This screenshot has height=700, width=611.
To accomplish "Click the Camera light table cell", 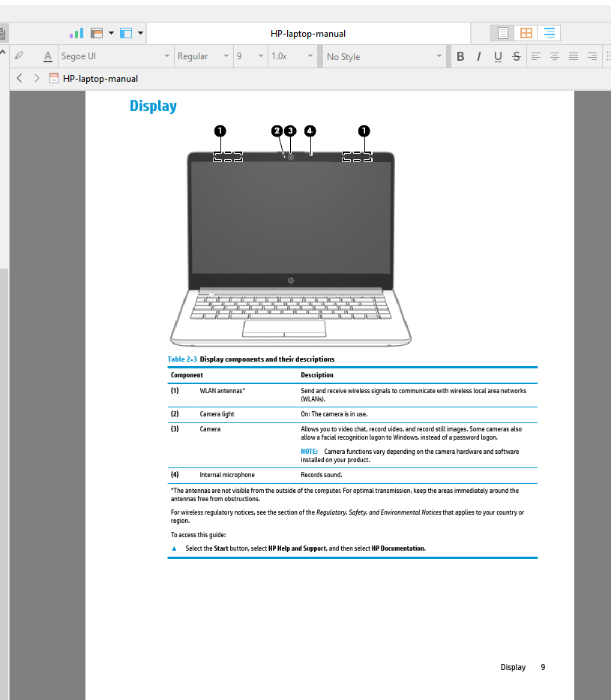I will click(217, 414).
